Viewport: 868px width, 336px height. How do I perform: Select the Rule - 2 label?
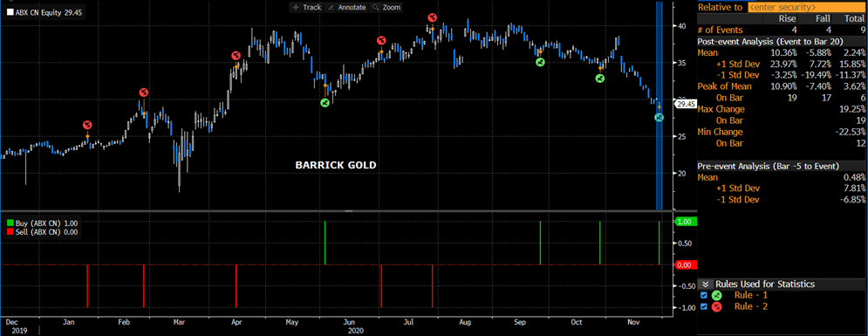[x=750, y=306]
